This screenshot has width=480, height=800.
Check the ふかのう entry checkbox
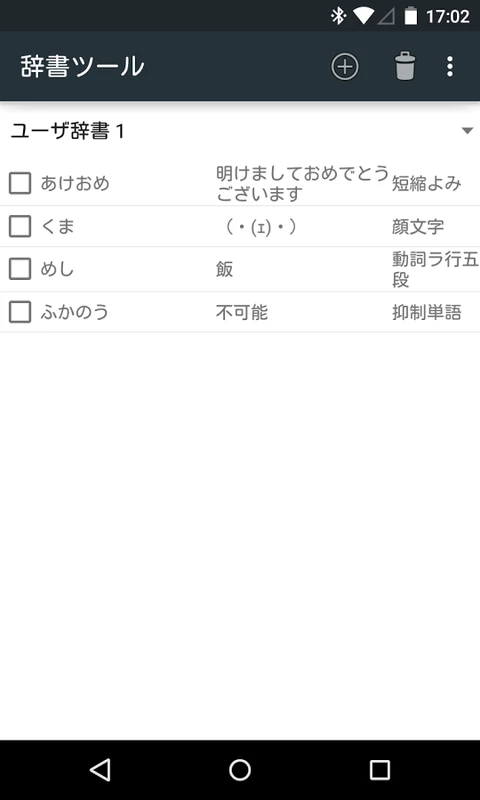click(x=20, y=312)
